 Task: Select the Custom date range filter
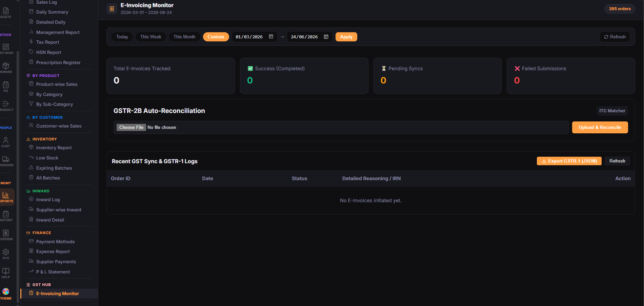coord(216,37)
